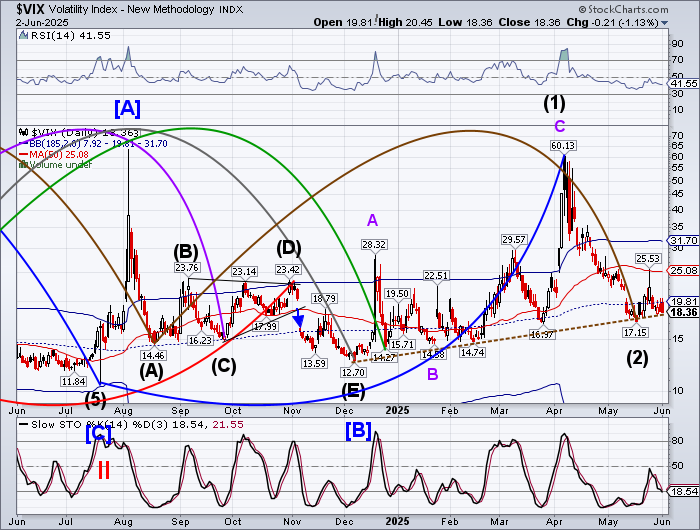
Task: Select the 28.32 price label
Action: [x=374, y=243]
